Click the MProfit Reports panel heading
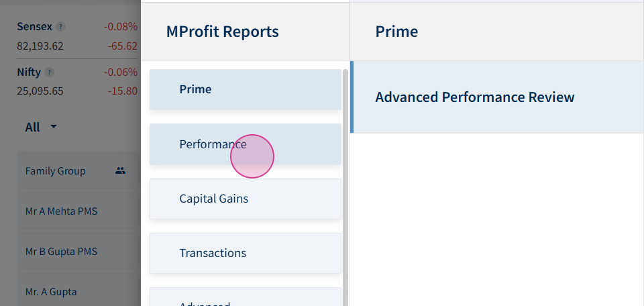Viewport: 644px width, 306px height. tap(222, 32)
